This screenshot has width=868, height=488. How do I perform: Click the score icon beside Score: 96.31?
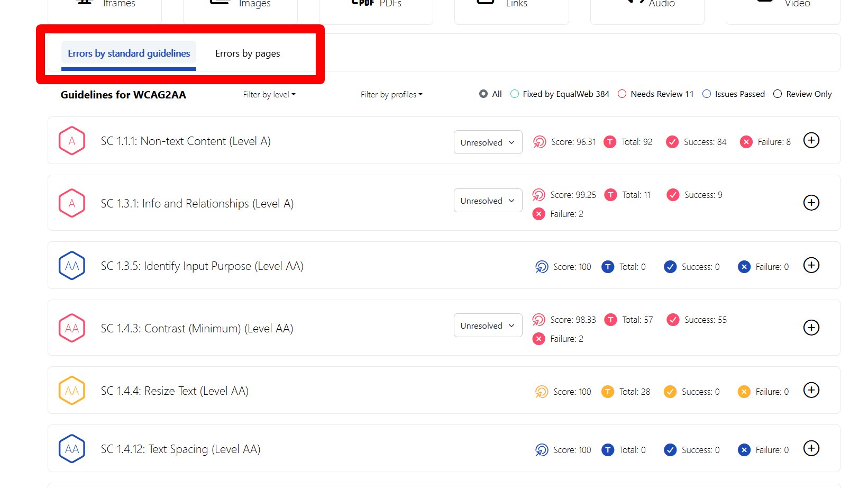(x=540, y=142)
